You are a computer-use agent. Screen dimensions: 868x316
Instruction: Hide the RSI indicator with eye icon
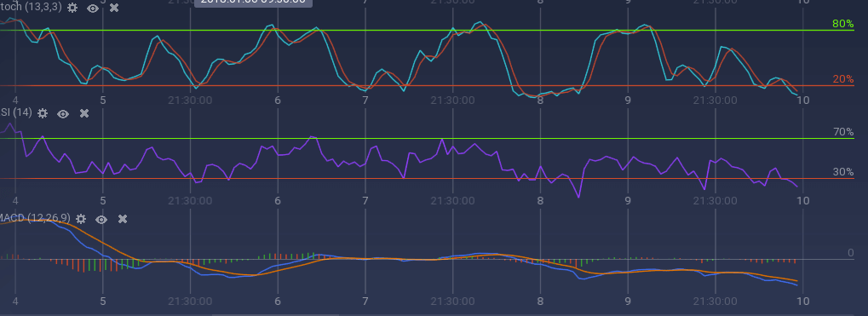coord(63,114)
